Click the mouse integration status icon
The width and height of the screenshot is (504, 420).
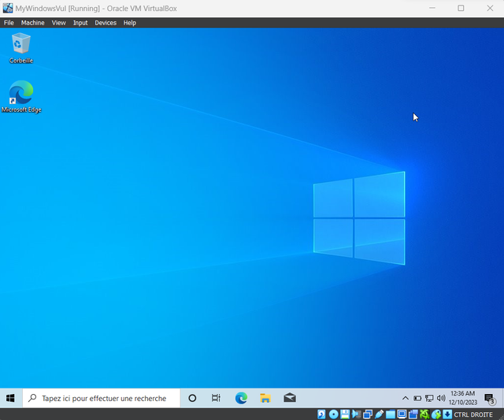pyautogui.click(x=435, y=414)
